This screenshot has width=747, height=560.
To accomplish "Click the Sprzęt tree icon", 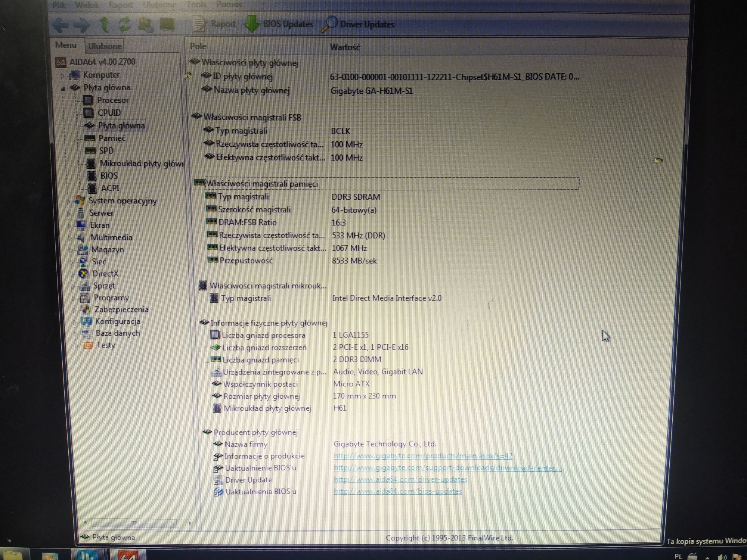I will tap(84, 286).
